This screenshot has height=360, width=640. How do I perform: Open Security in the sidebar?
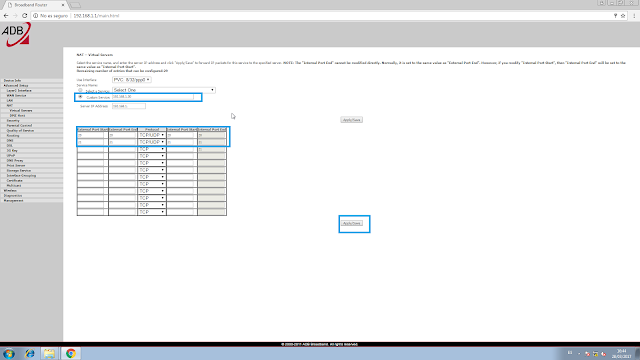[13, 120]
